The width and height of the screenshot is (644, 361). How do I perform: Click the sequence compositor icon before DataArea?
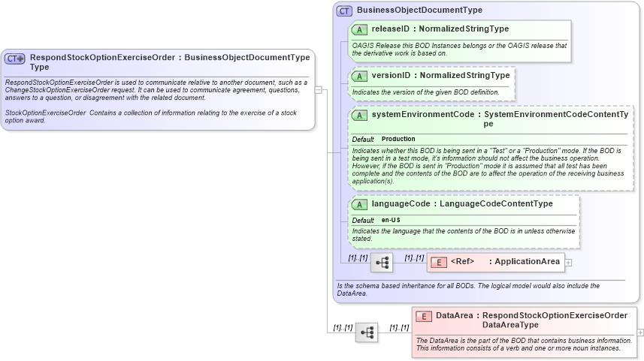[x=367, y=332]
